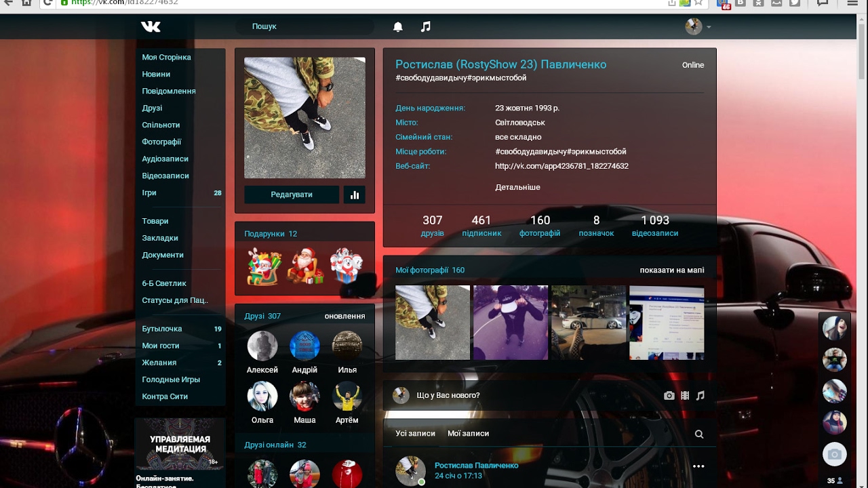Open the music note player in header
Screen dimensions: 868x488
point(426,26)
